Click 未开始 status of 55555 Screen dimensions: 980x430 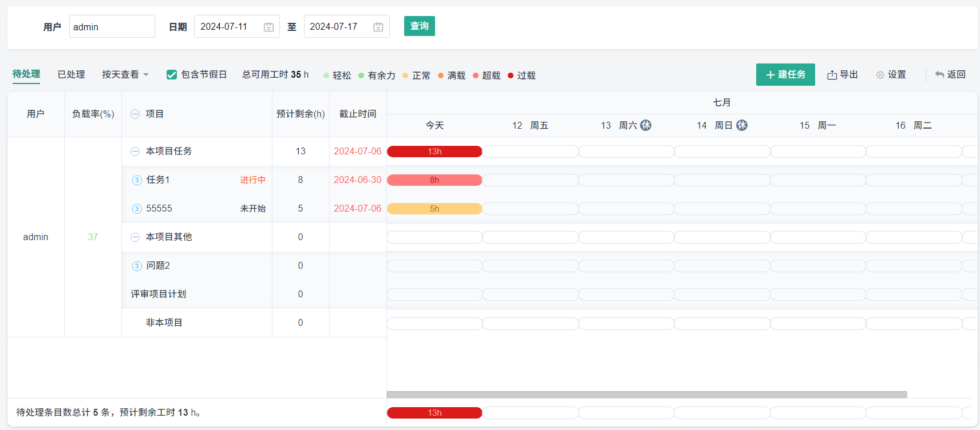pos(253,209)
